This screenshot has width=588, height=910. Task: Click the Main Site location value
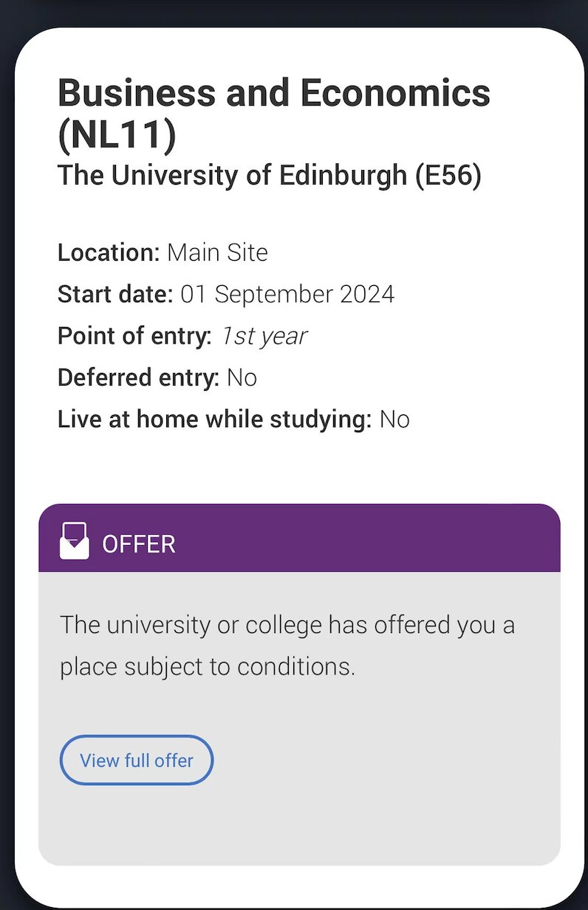point(217,253)
